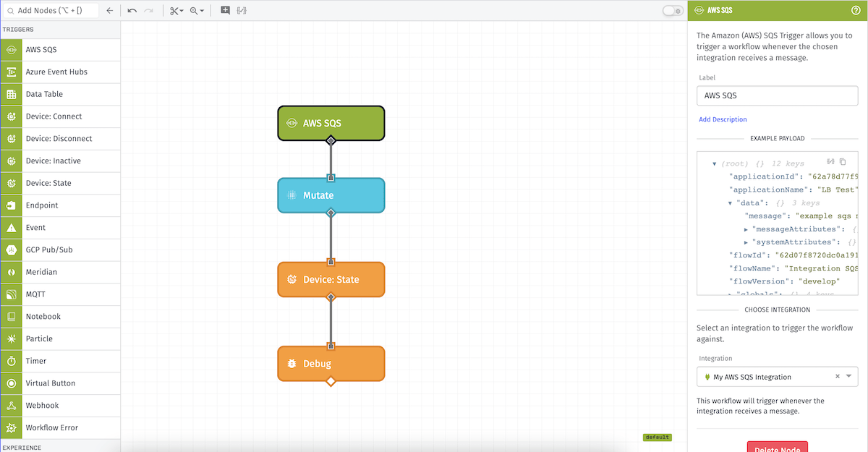Image resolution: width=868 pixels, height=452 pixels.
Task: Click the Notebook trigger icon
Action: [x=11, y=317]
